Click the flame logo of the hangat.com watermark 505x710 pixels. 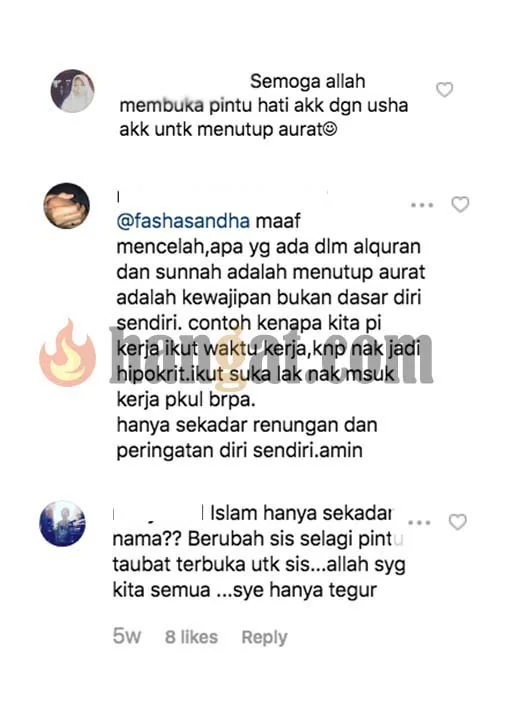(x=68, y=353)
